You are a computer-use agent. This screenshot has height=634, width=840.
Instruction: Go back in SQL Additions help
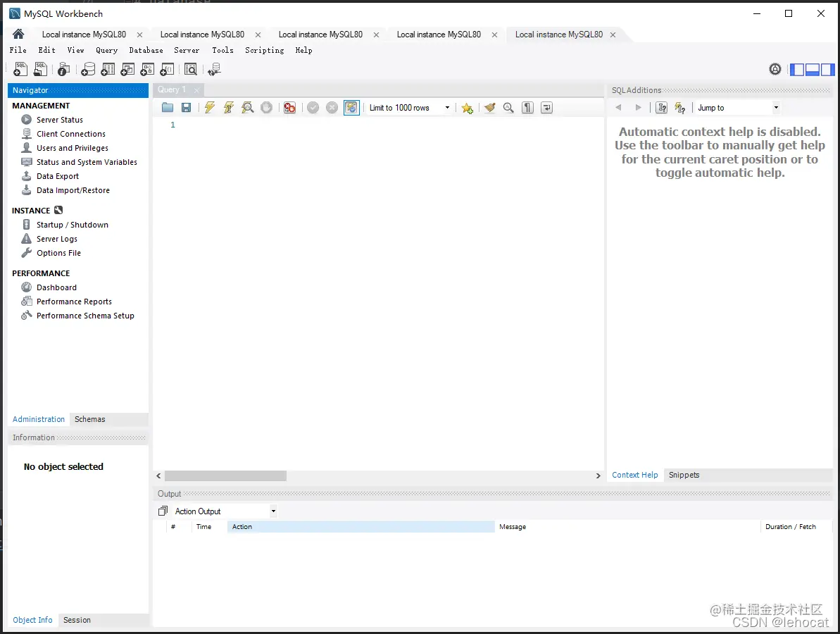(619, 108)
